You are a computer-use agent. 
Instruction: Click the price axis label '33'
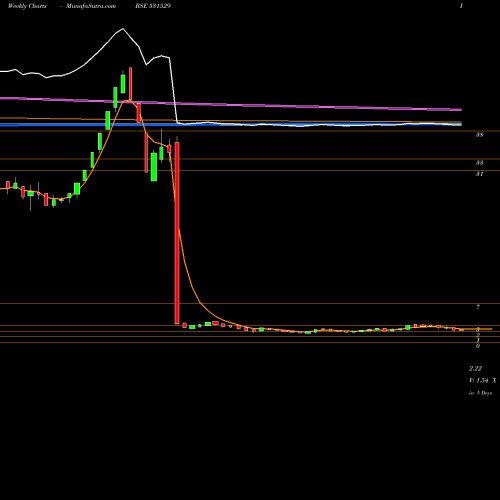click(479, 163)
